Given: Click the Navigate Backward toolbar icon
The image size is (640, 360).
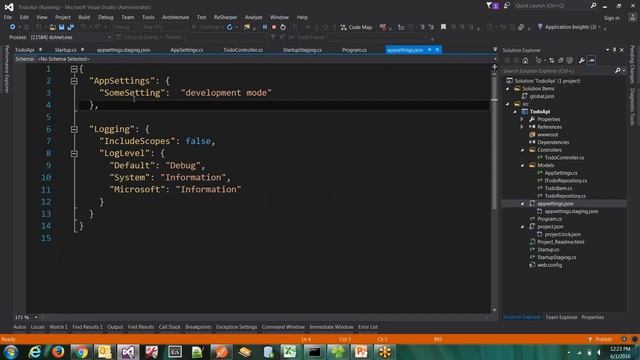Looking at the screenshot, I should 13,27.
